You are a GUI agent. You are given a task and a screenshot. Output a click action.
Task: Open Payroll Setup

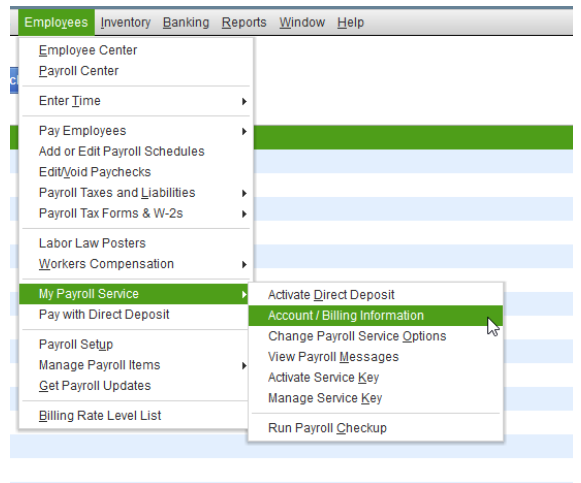(x=133, y=344)
